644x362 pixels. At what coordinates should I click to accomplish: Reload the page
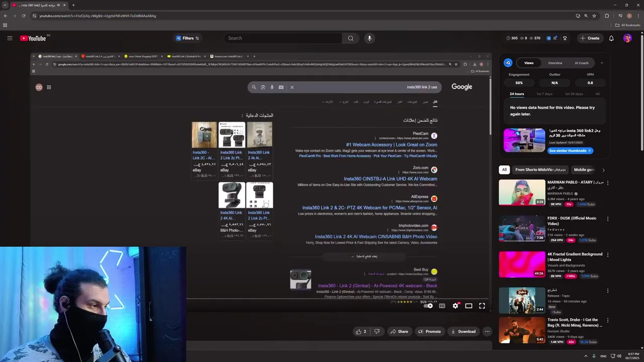(24, 16)
